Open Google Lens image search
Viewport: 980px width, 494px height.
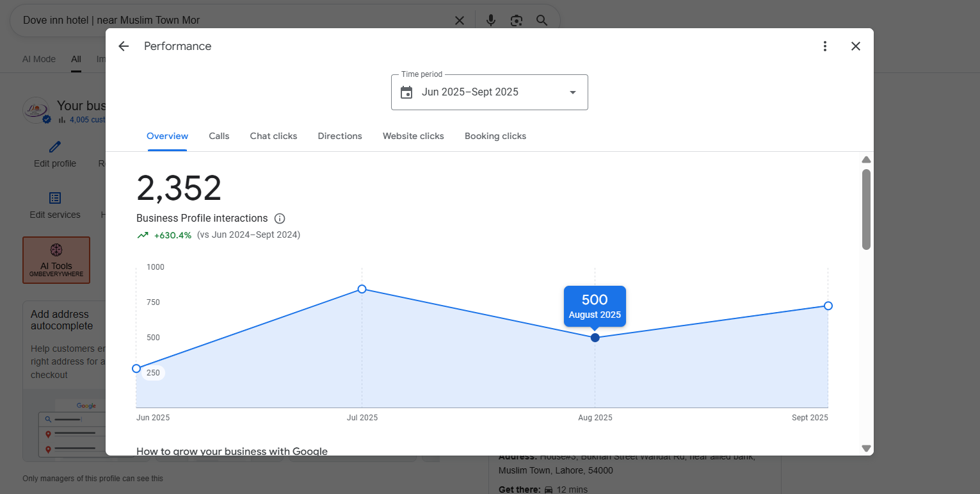point(517,21)
